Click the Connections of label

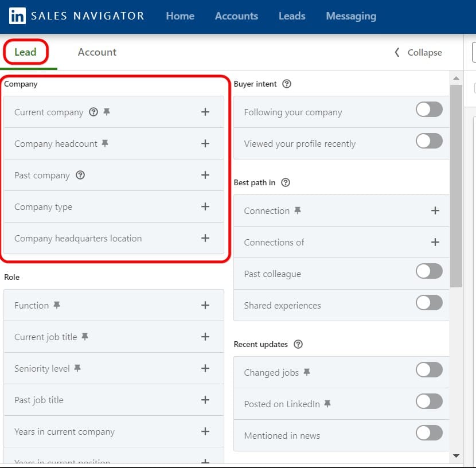coord(274,243)
